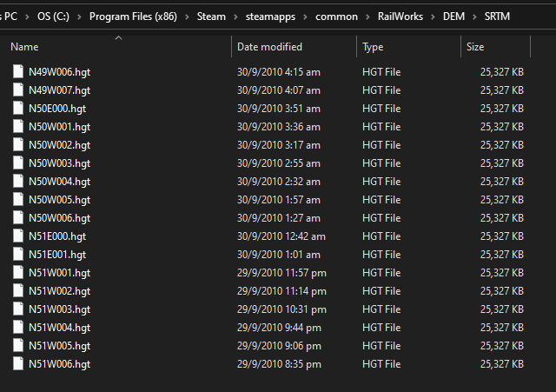Sort files by the Size column

(475, 47)
